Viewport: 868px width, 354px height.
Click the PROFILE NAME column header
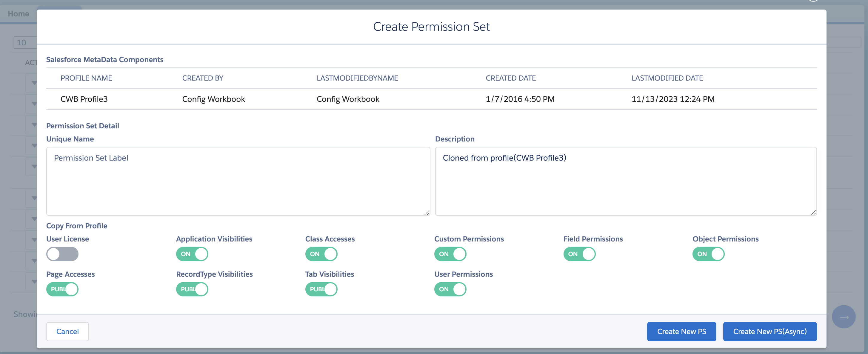click(86, 78)
